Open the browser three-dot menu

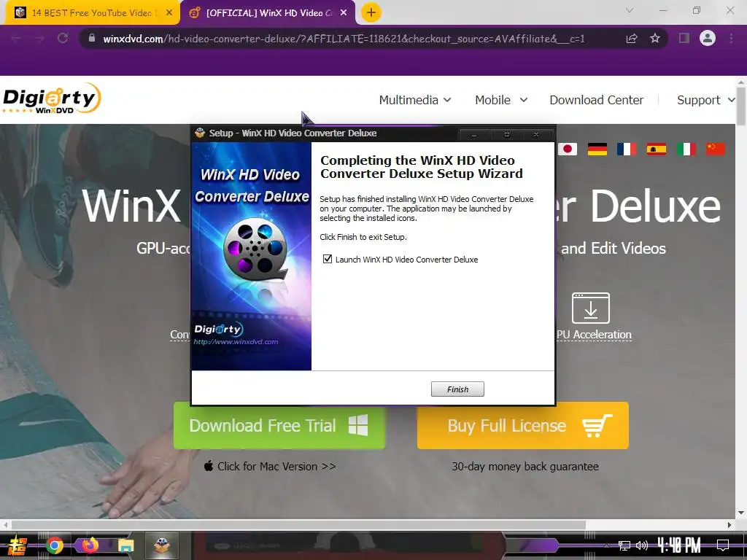tap(731, 39)
